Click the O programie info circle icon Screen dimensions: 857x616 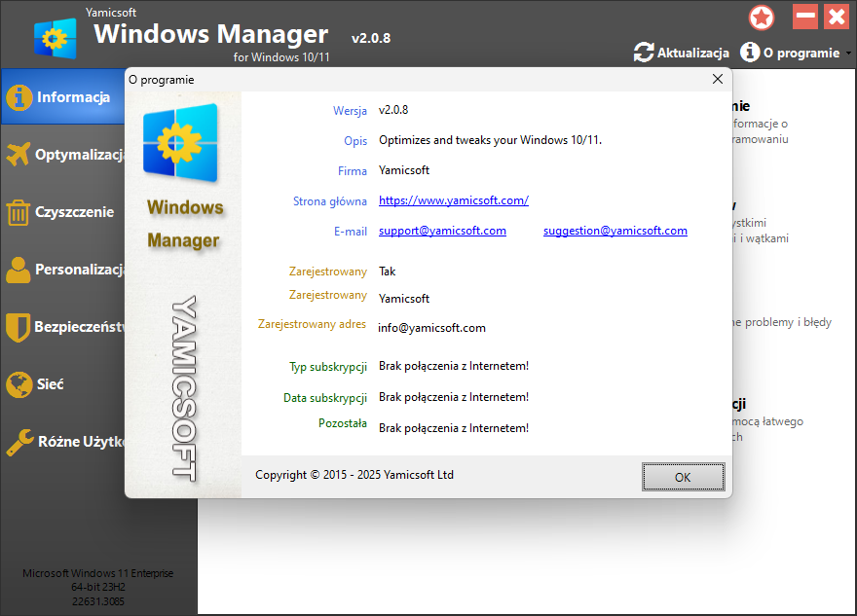pyautogui.click(x=750, y=53)
